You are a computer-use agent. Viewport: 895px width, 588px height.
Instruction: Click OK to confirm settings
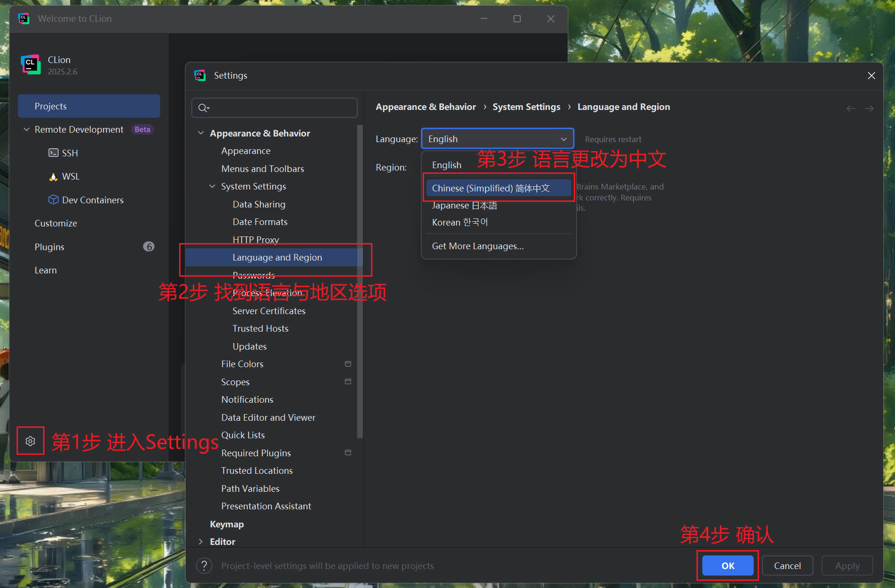pyautogui.click(x=728, y=565)
